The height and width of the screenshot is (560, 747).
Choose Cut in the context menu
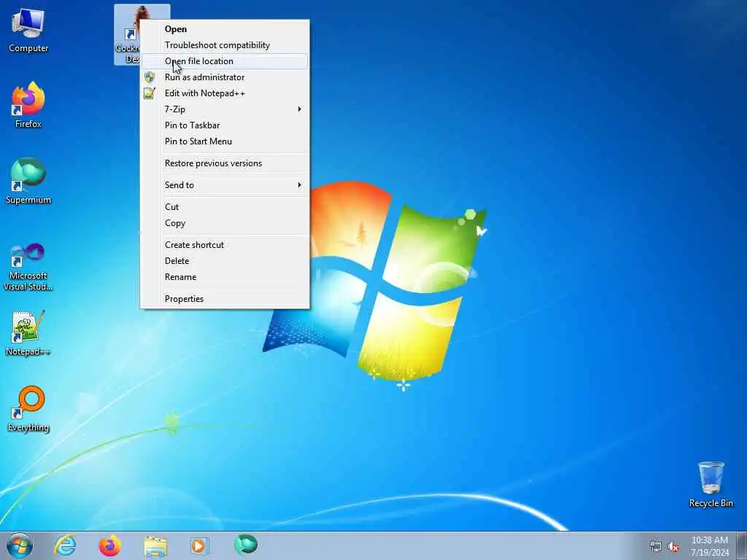[225, 207]
